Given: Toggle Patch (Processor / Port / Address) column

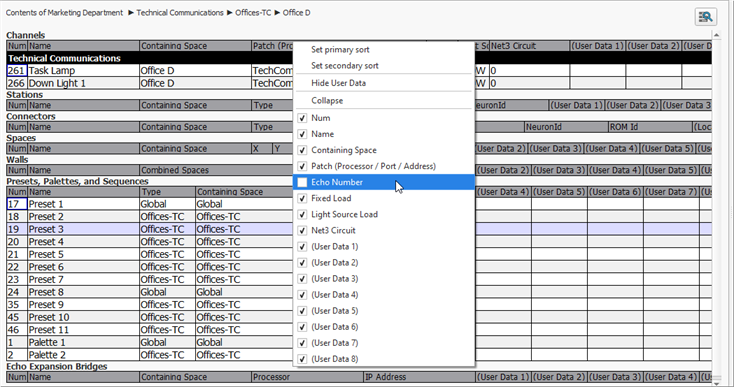Looking at the screenshot, I should (x=302, y=166).
